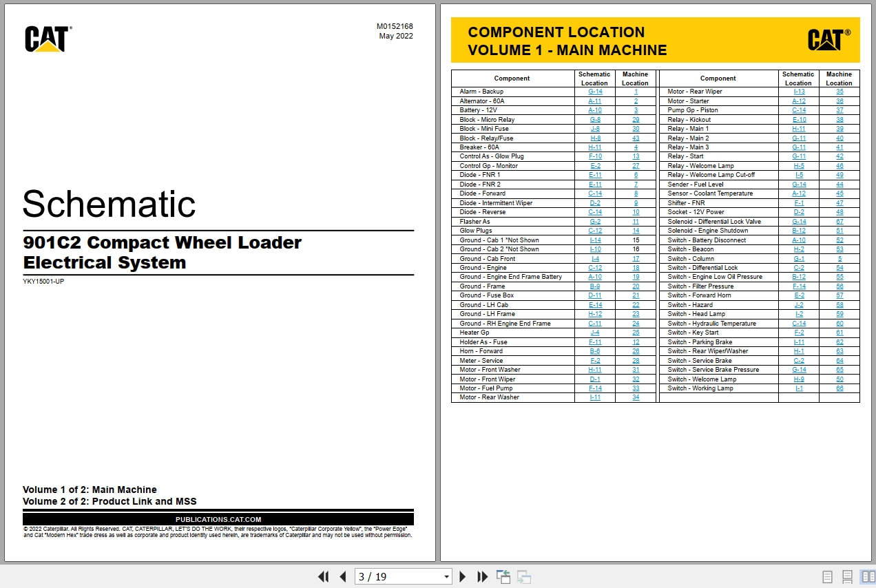Click machine location 61 for Switch - Key Start
The image size is (876, 588).
(839, 333)
